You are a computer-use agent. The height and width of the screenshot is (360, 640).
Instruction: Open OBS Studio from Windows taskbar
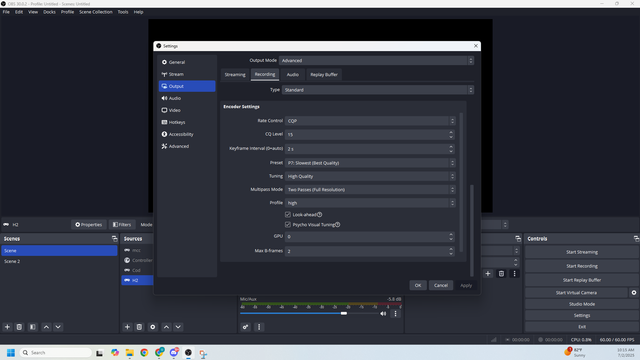coord(188,353)
